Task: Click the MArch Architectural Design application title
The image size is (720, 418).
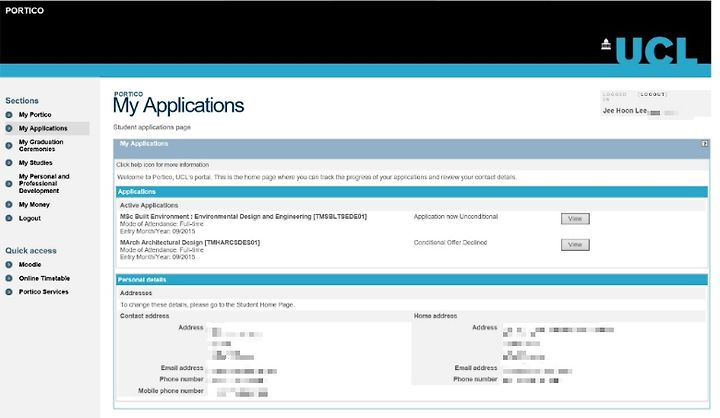Action: pyautogui.click(x=190, y=243)
